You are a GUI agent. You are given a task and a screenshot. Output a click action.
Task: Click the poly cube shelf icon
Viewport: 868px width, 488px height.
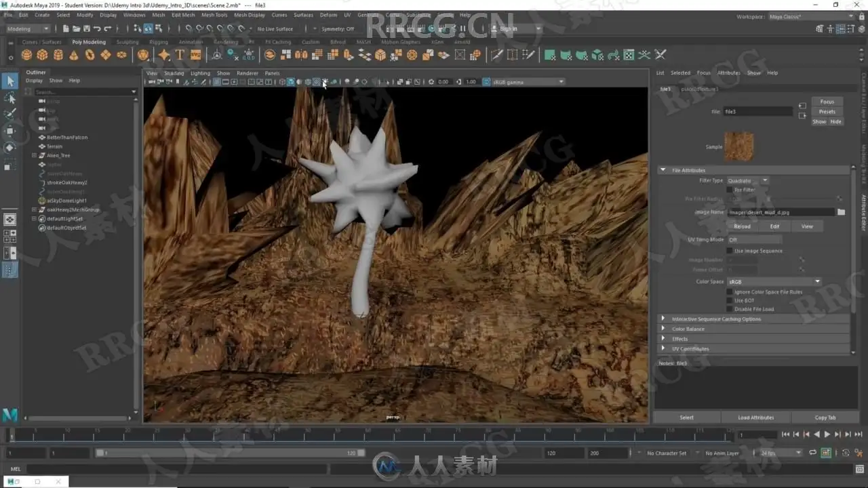(42, 55)
